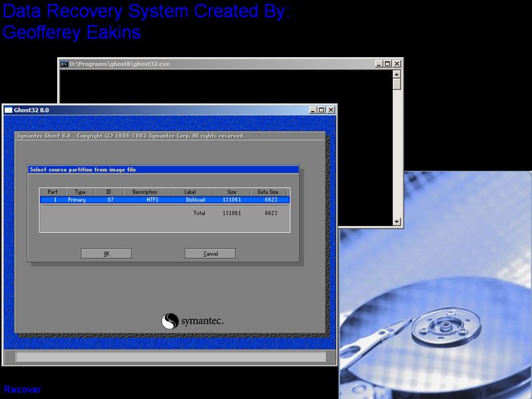Click the Description column header
Image resolution: width=532 pixels, height=399 pixels.
(x=145, y=192)
